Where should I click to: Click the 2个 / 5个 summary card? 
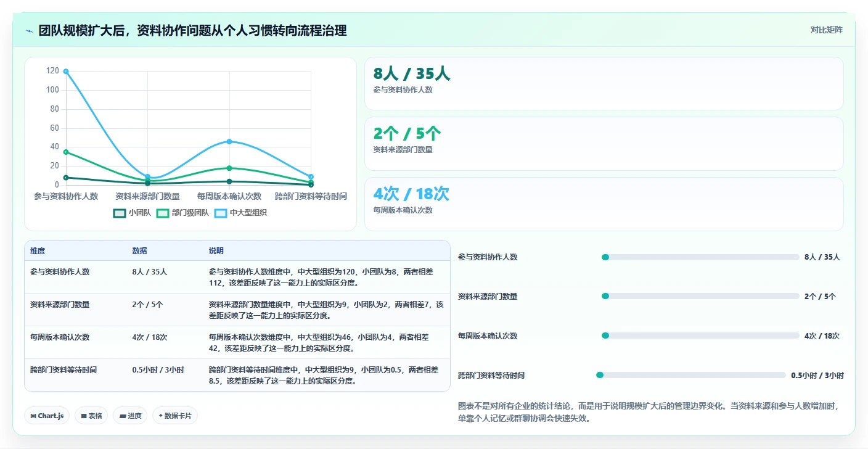[x=604, y=144]
